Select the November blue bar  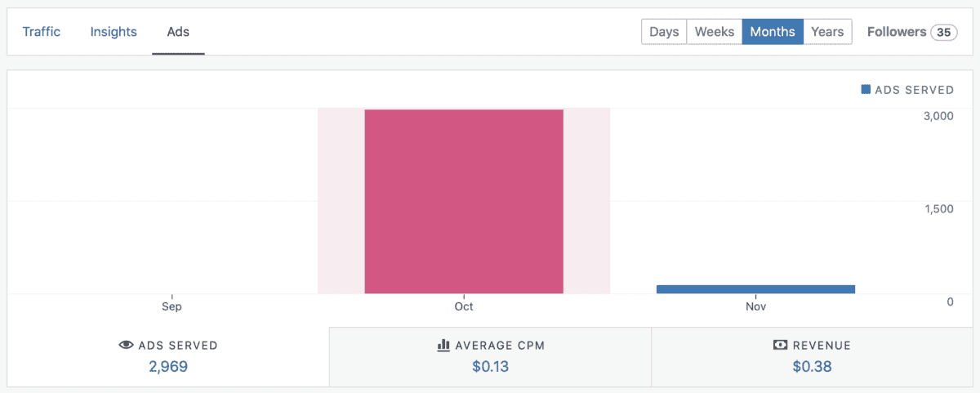pyautogui.click(x=755, y=289)
